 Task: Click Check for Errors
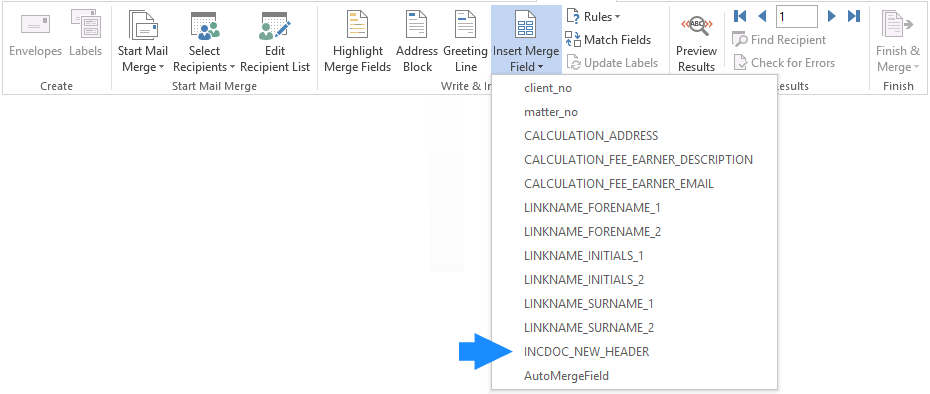[x=784, y=62]
